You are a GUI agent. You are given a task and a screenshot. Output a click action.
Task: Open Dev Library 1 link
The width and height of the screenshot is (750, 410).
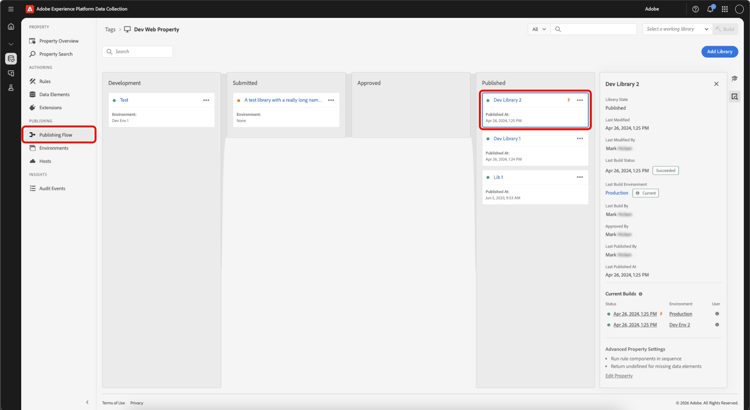tap(507, 139)
